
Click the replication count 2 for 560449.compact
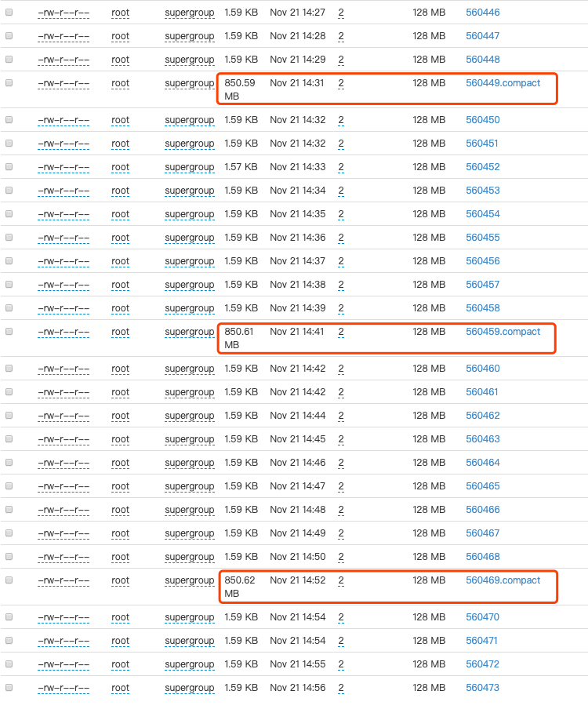click(339, 82)
